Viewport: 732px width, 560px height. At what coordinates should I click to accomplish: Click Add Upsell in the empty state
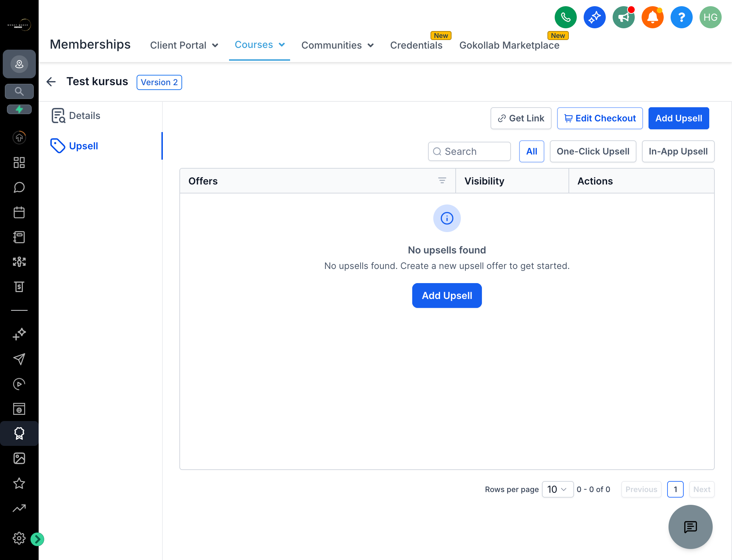click(x=447, y=296)
